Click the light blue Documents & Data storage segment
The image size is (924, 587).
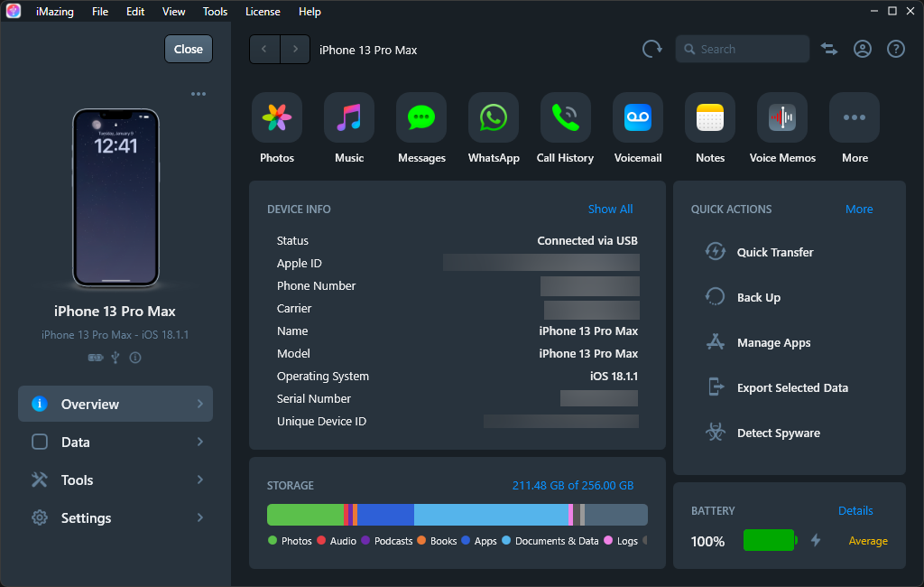click(x=492, y=515)
